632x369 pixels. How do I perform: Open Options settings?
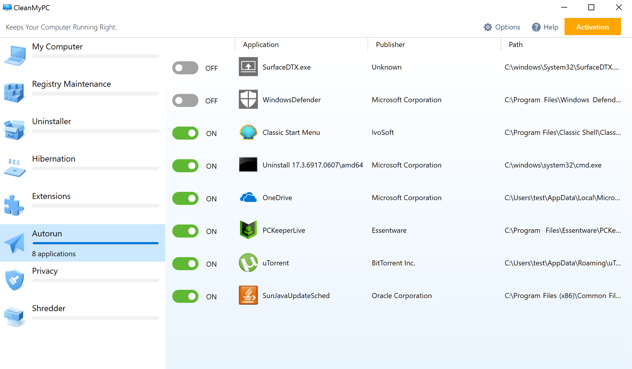coord(502,27)
